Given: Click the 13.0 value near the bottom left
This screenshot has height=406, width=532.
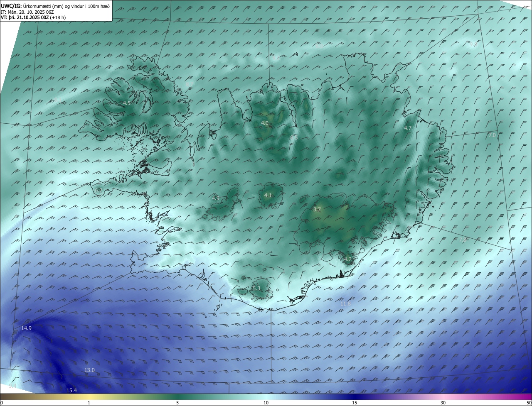Looking at the screenshot, I should tap(90, 370).
